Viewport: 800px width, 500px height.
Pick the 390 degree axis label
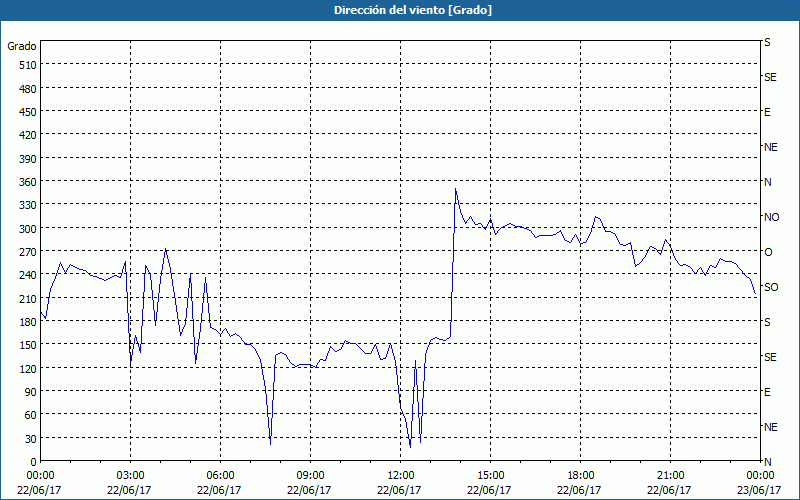pos(28,159)
